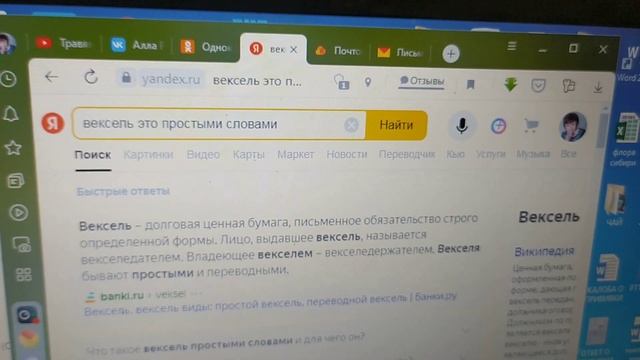This screenshot has height=360, width=640.
Task: Open the 'Вексель, вексель виды' result title
Action: [x=270, y=304]
